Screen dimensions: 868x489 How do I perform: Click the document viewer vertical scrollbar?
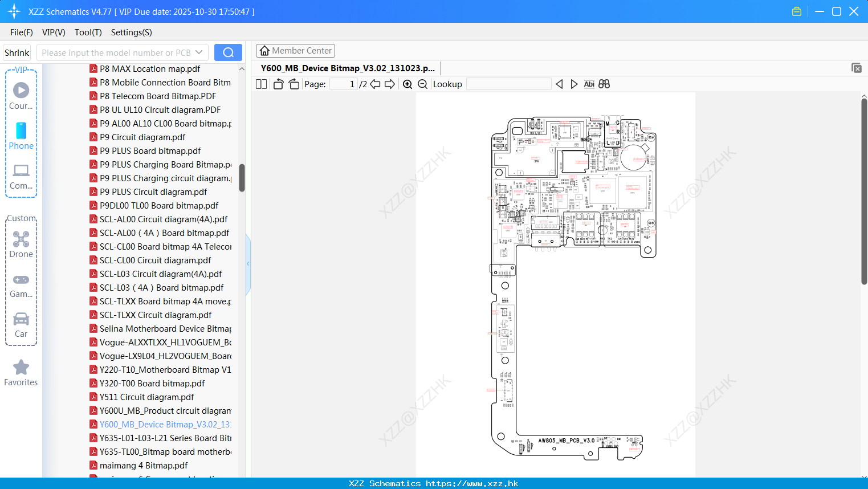click(864, 191)
